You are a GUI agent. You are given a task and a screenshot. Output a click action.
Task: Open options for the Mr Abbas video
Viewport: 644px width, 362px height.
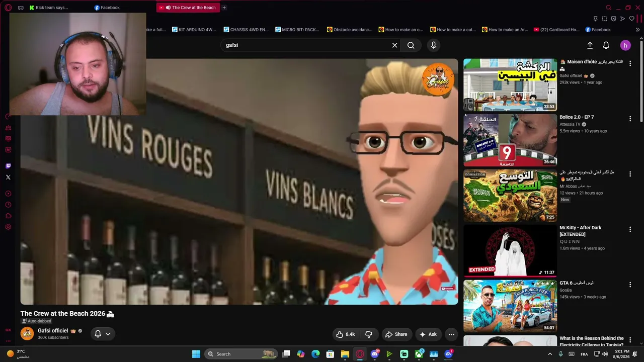click(630, 174)
